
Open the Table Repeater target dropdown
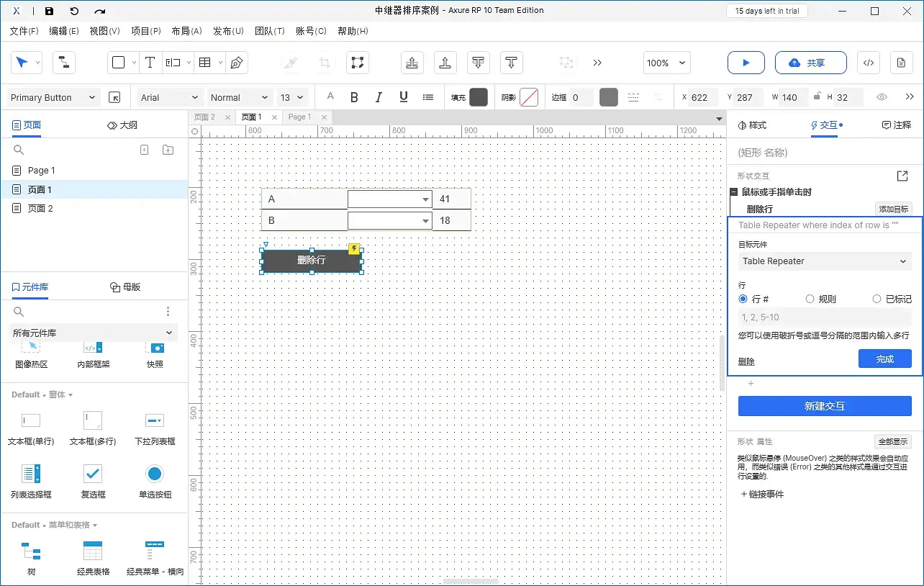tap(825, 261)
